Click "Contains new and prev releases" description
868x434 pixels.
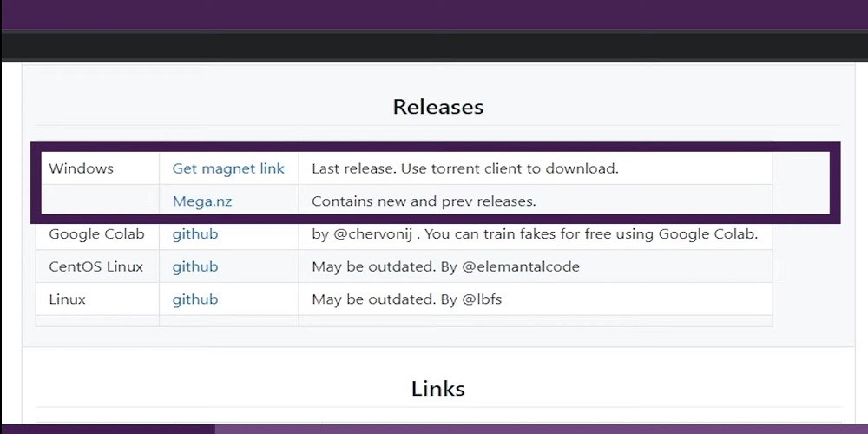click(424, 201)
